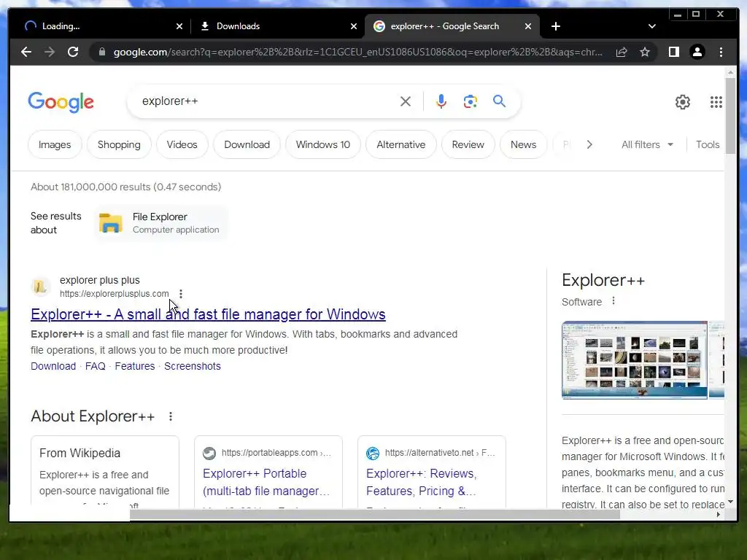Open the Explorer++ Portable portableapps link
747x560 pixels.
[266, 482]
